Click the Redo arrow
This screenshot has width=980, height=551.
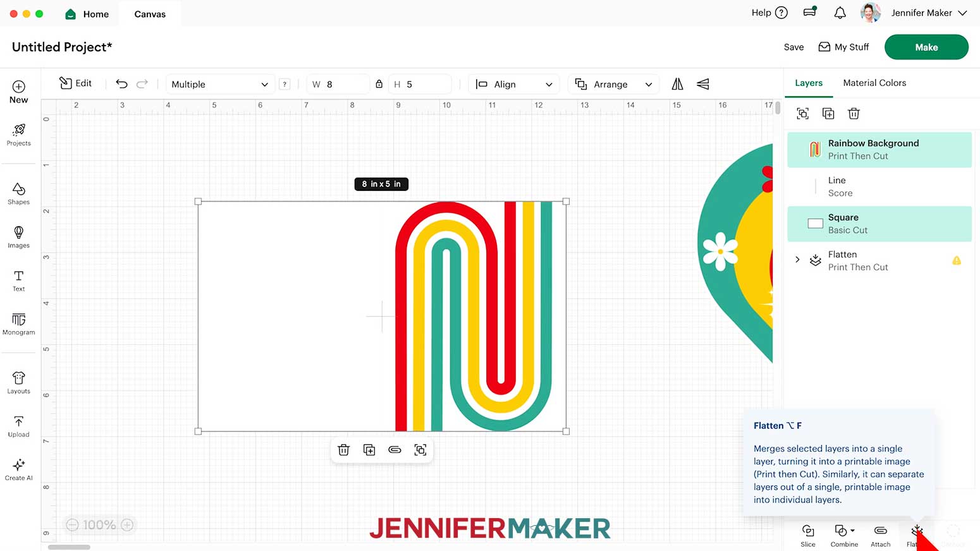pyautogui.click(x=142, y=84)
